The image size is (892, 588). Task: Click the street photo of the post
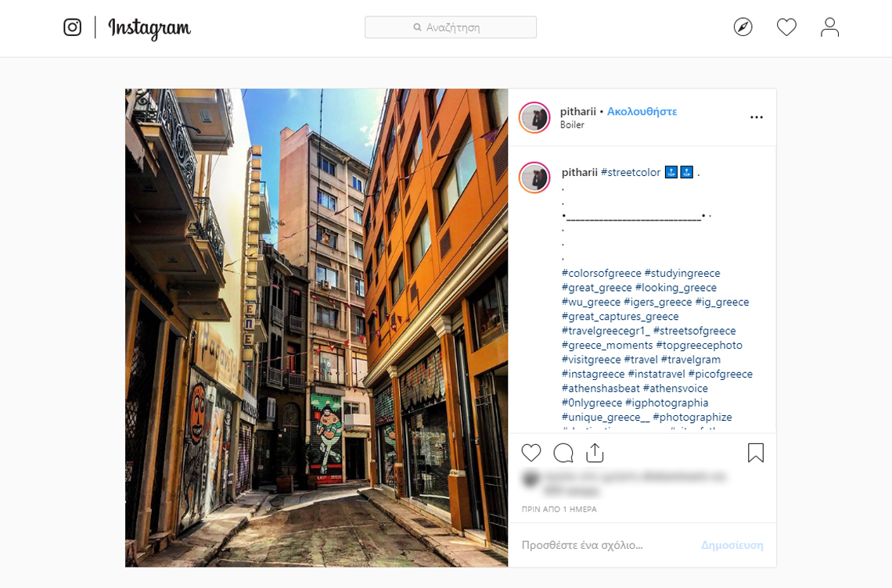[316, 328]
